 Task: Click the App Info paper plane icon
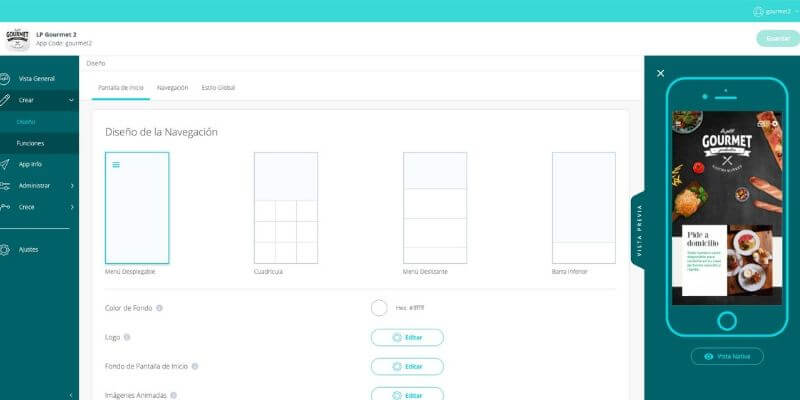click(x=7, y=164)
